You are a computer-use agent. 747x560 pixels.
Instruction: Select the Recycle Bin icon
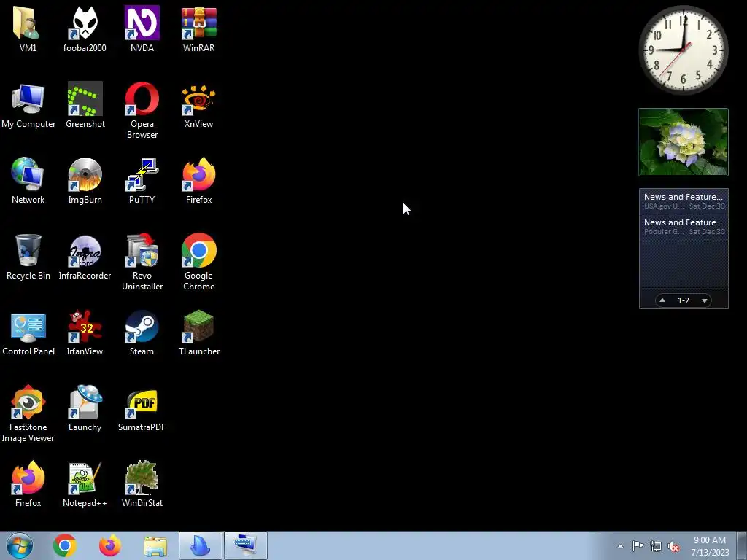(x=28, y=257)
